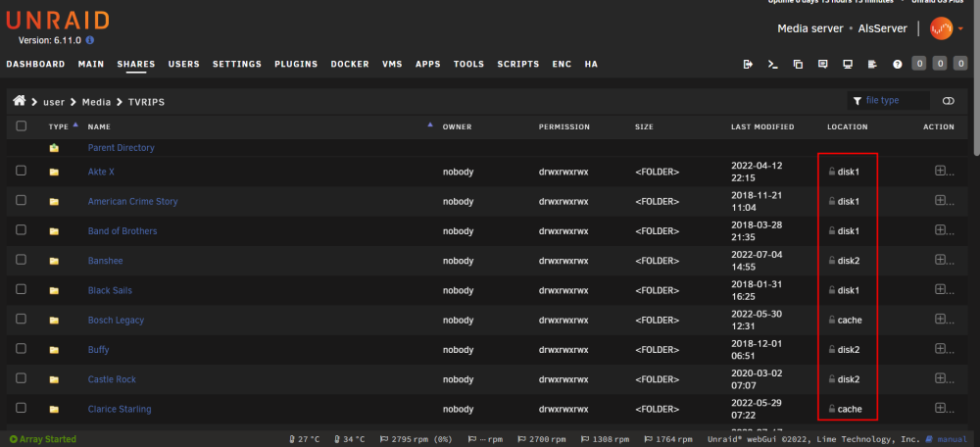Open the Band of Brothers folder
Viewport: 980px width, 447px height.
122,231
